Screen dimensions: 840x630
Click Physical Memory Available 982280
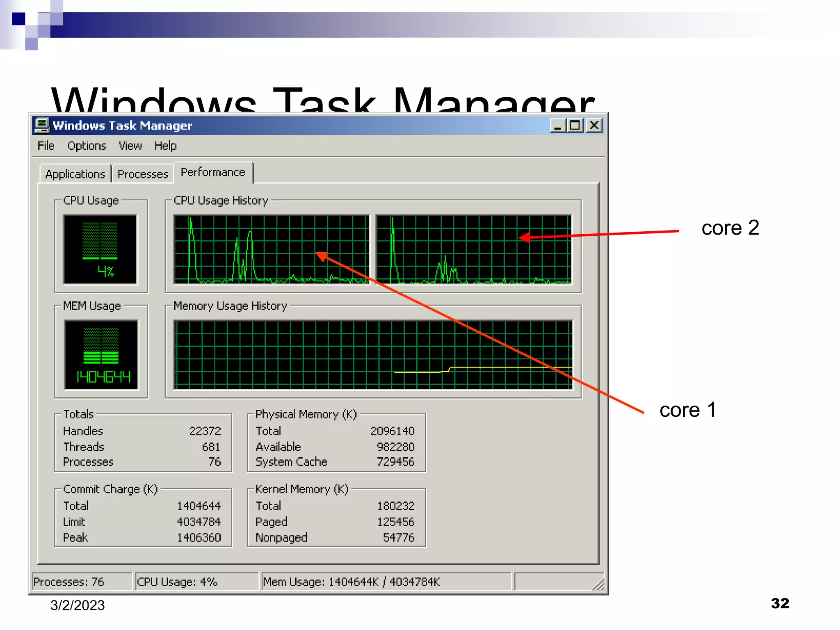click(396, 447)
